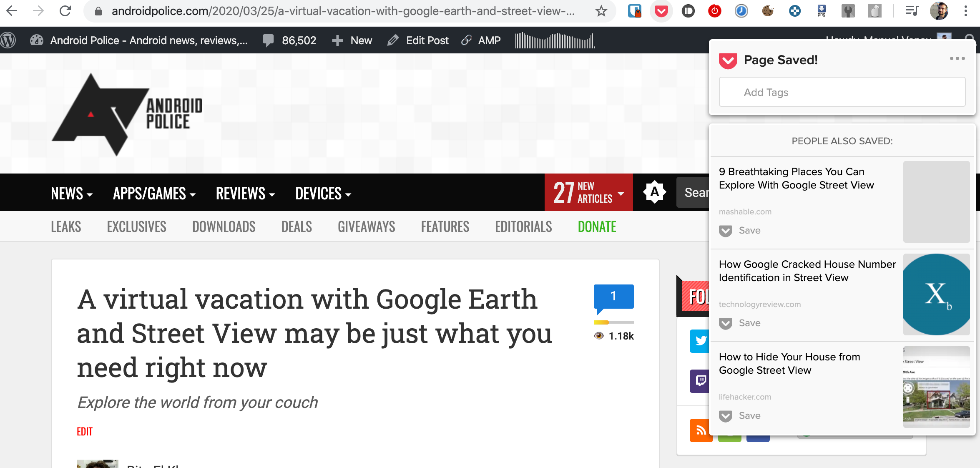Click the music playlist extension icon
The image size is (980, 468).
[912, 11]
